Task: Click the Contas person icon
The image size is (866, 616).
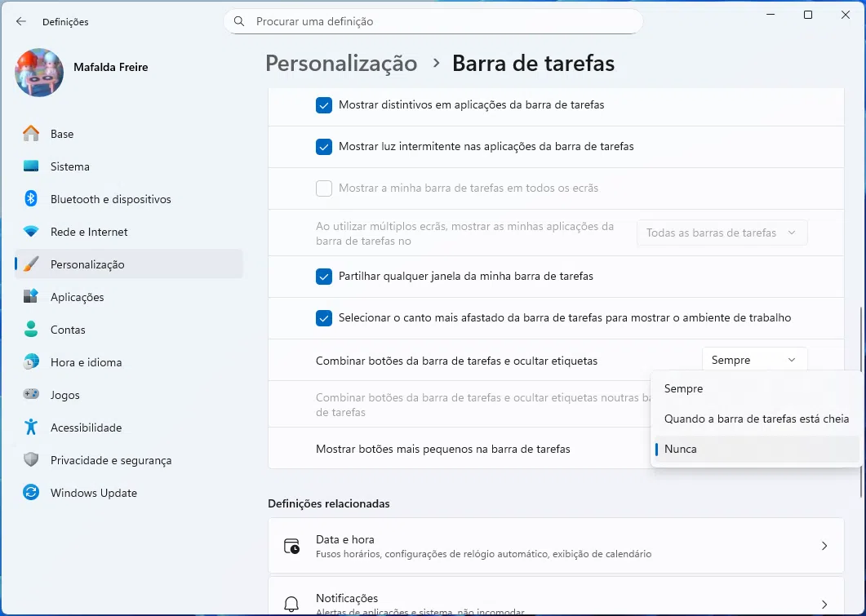Action: 31,330
